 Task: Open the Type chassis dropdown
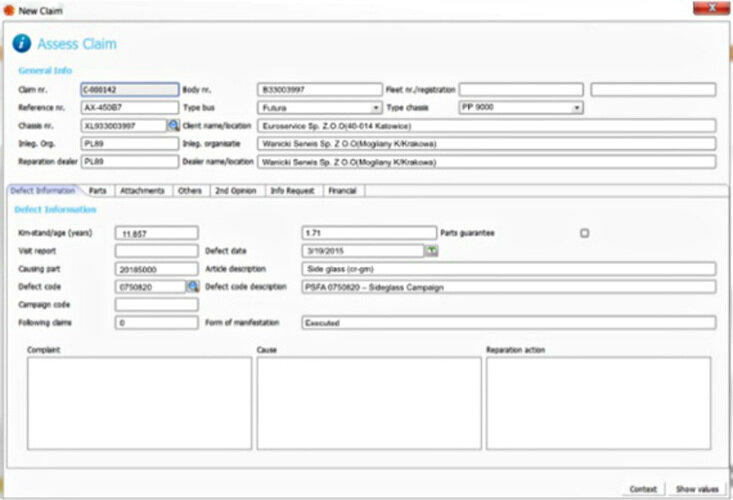pyautogui.click(x=577, y=108)
